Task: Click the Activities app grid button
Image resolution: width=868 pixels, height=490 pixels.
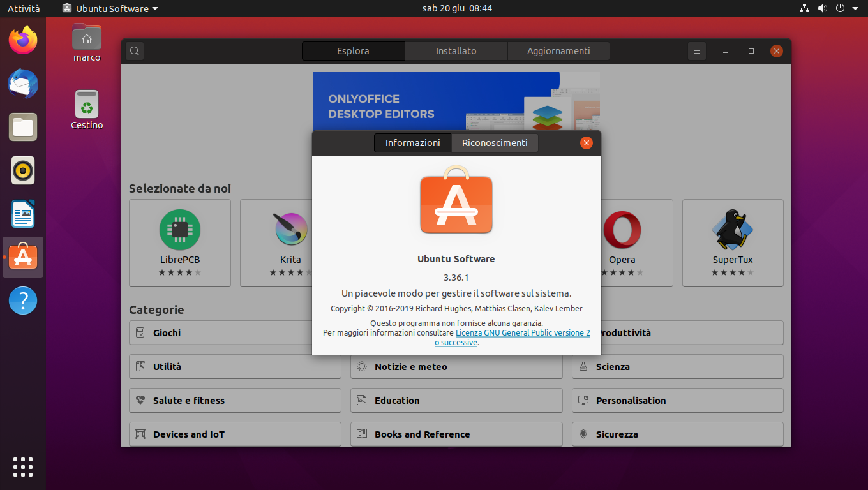Action: point(22,466)
